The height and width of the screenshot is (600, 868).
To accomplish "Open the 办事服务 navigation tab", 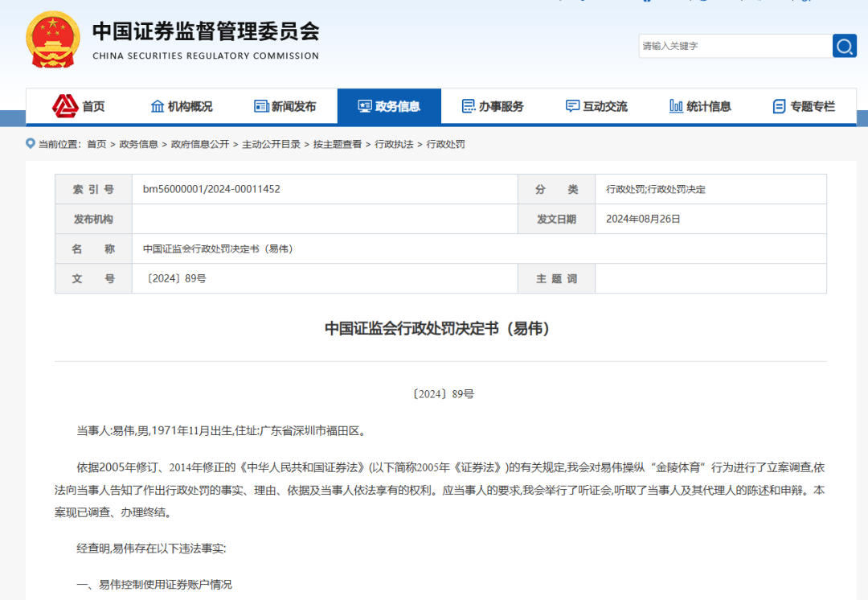I will pos(493,106).
